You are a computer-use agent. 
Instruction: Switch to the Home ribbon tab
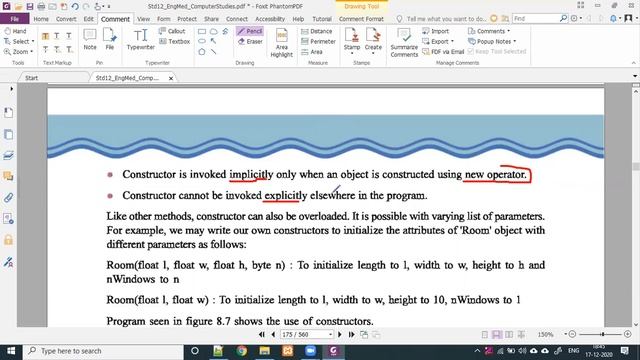pyautogui.click(x=41, y=19)
